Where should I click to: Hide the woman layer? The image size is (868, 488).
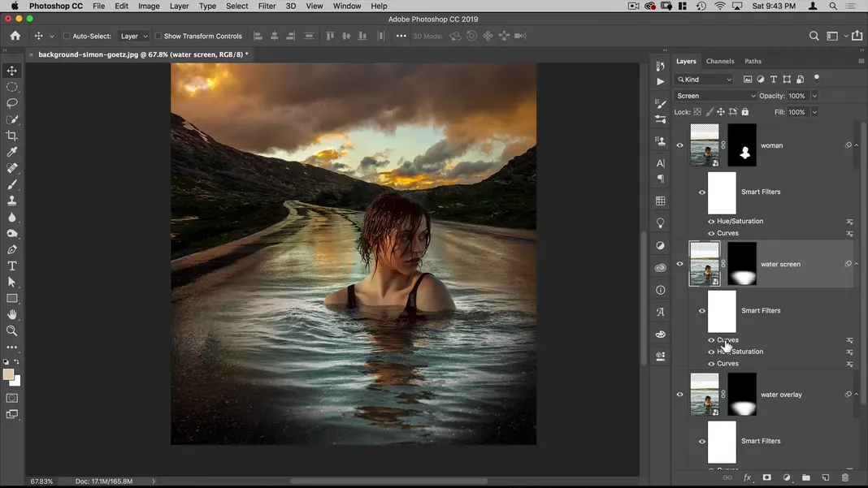tap(679, 145)
